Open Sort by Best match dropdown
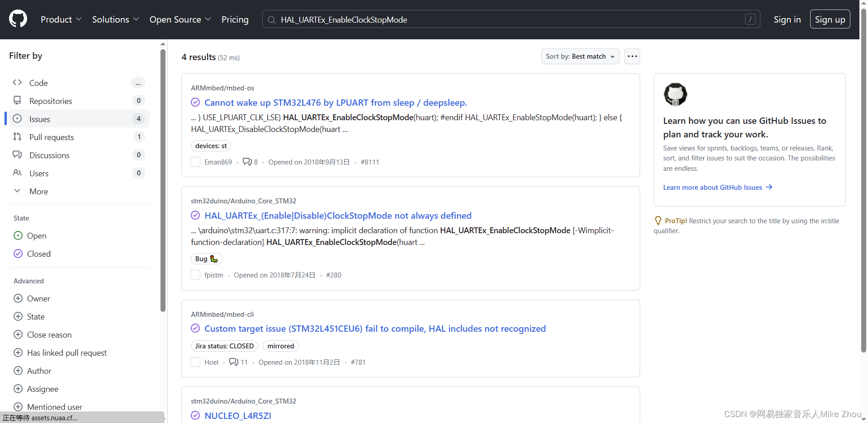The height and width of the screenshot is (423, 868). tap(580, 56)
